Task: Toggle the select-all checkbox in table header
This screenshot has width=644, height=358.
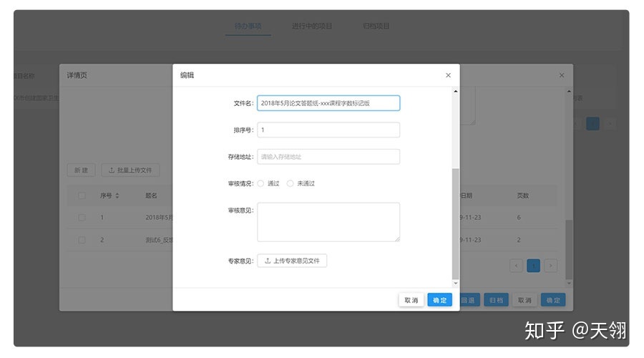Action: [x=82, y=195]
